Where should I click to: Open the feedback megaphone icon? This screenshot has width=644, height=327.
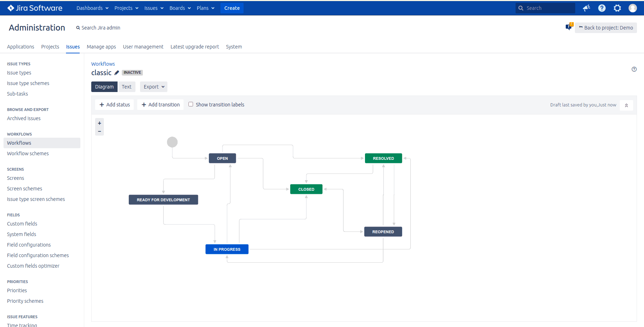(x=586, y=8)
